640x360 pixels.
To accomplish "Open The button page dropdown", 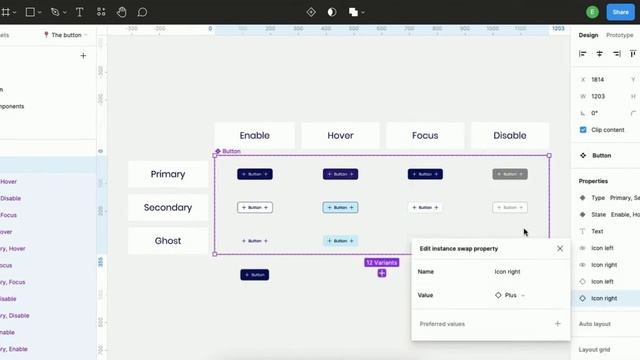I will (x=66, y=35).
